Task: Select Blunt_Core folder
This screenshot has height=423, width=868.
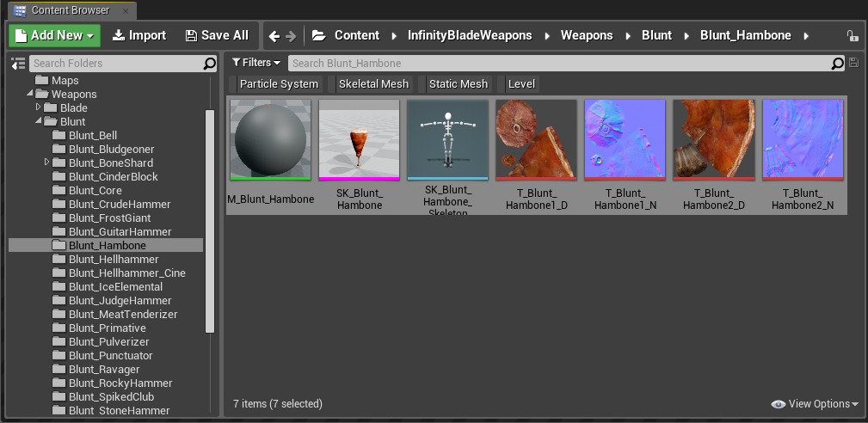Action: coord(88,191)
